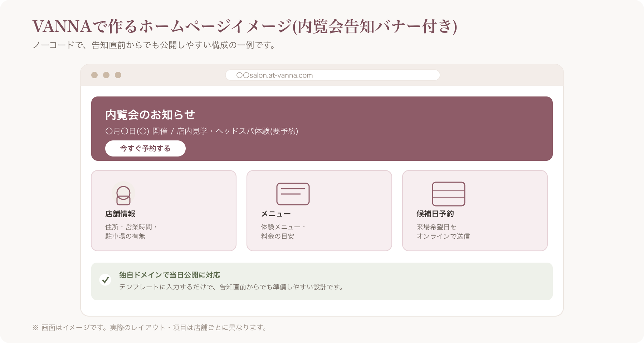Click the 体験メニュー・料金の目安 description

tap(283, 232)
